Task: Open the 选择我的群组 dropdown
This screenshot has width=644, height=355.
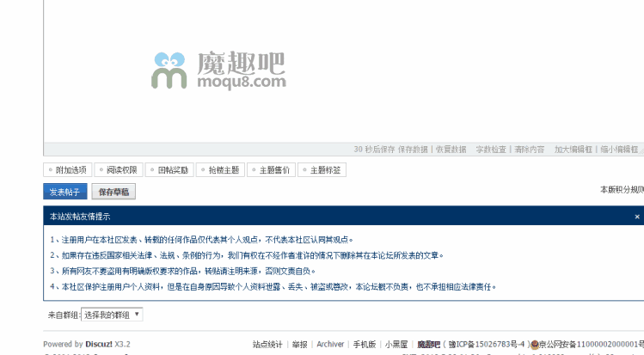Action: pyautogui.click(x=112, y=315)
